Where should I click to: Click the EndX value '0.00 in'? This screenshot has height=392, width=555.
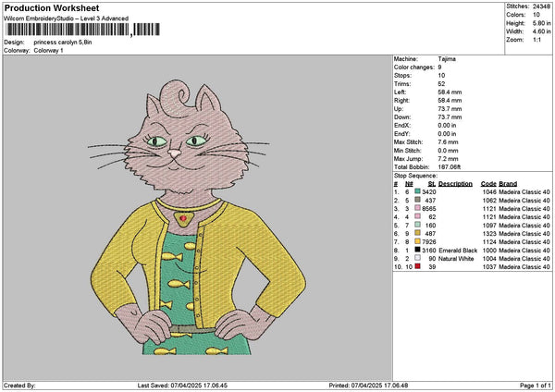[447, 125]
